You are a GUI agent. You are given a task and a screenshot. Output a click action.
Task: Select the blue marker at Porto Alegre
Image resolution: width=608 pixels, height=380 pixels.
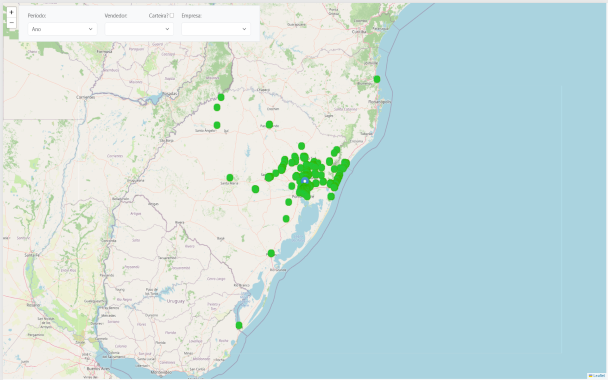pyautogui.click(x=305, y=181)
